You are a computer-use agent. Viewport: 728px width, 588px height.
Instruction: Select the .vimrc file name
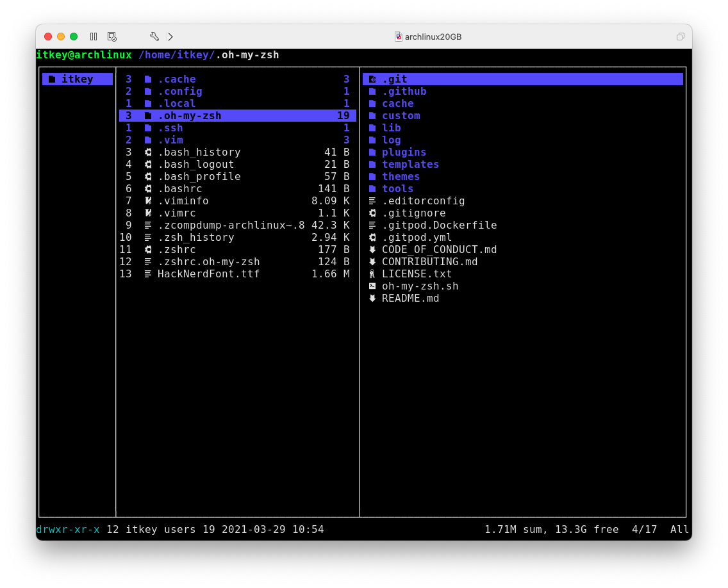pos(177,213)
